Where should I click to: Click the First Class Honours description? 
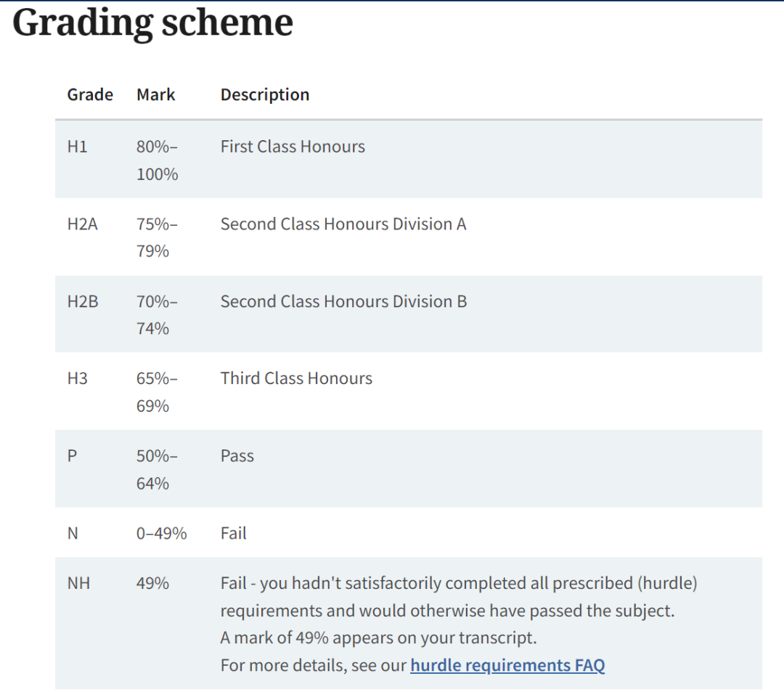tap(293, 147)
